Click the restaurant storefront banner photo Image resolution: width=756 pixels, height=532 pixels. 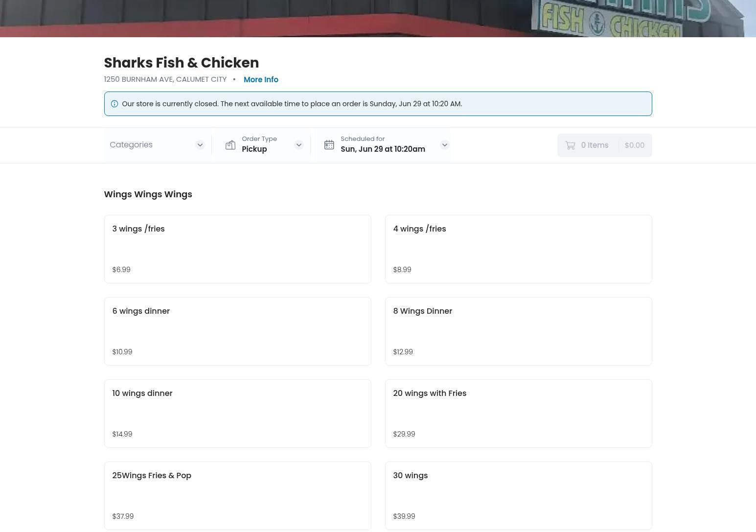pyautogui.click(x=378, y=19)
